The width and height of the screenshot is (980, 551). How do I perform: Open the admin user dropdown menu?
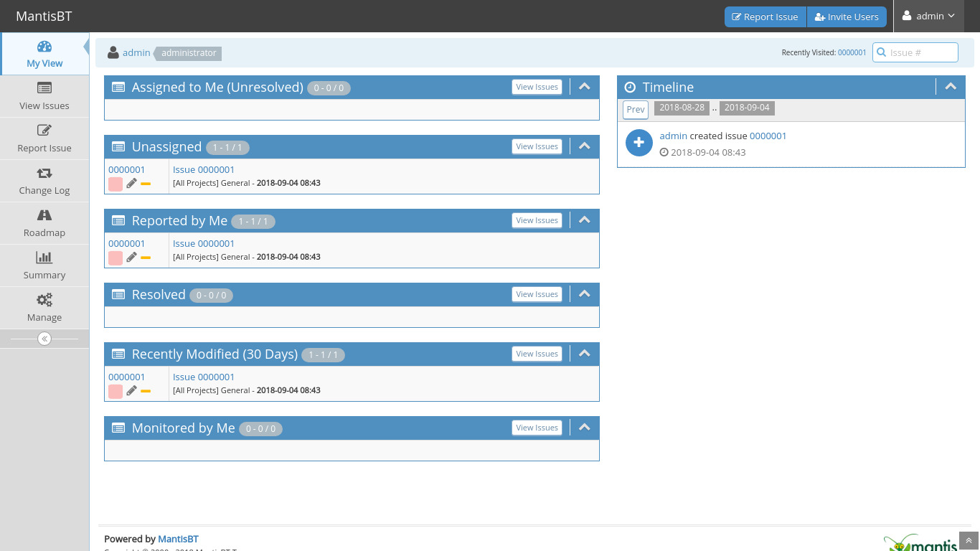(x=928, y=17)
